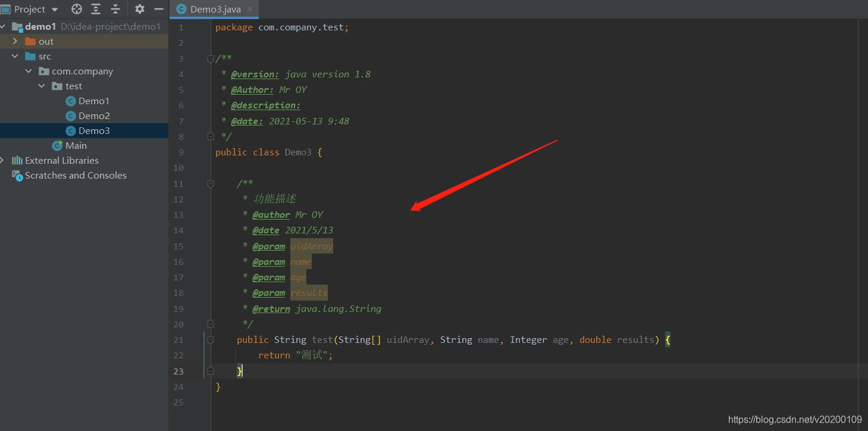Open the Demo1 class
The width and height of the screenshot is (868, 431).
(94, 101)
